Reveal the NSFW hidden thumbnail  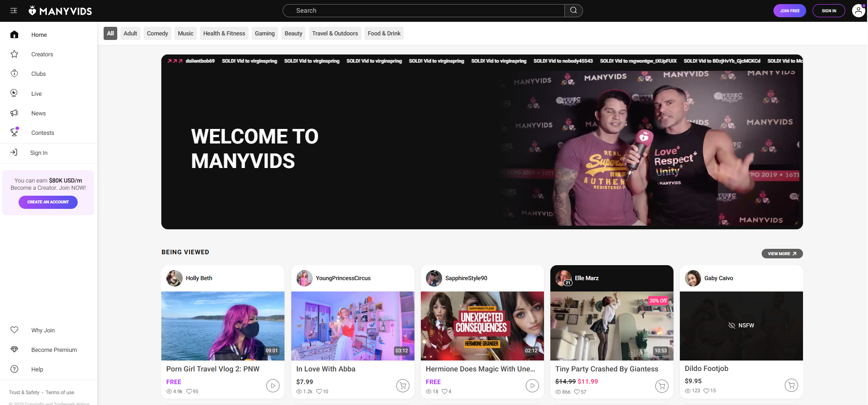[x=741, y=326]
